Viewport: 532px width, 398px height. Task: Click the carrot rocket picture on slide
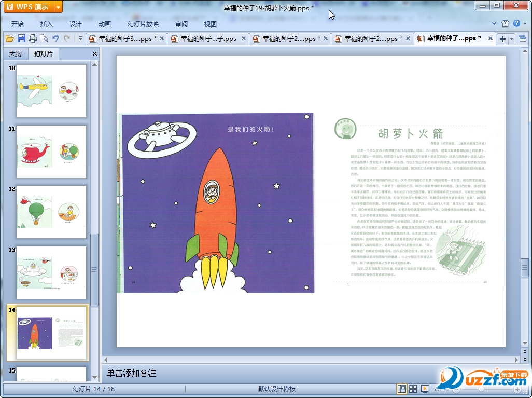[x=216, y=203]
